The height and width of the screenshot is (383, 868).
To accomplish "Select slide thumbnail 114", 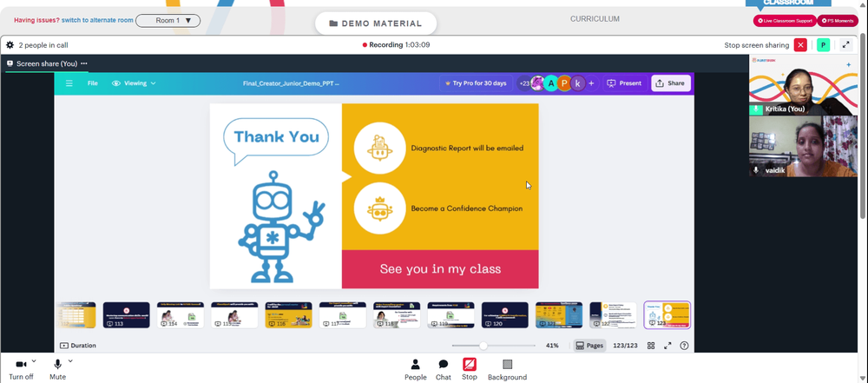I will point(181,315).
